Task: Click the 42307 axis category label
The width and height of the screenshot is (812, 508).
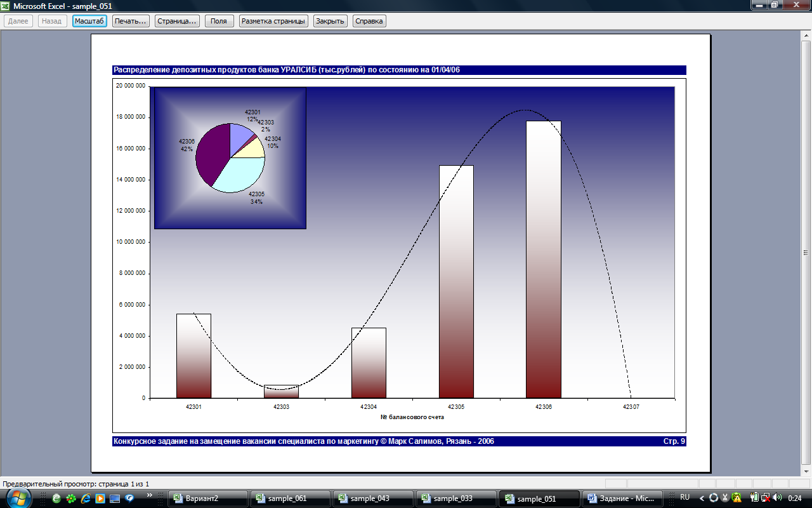Action: 631,406
